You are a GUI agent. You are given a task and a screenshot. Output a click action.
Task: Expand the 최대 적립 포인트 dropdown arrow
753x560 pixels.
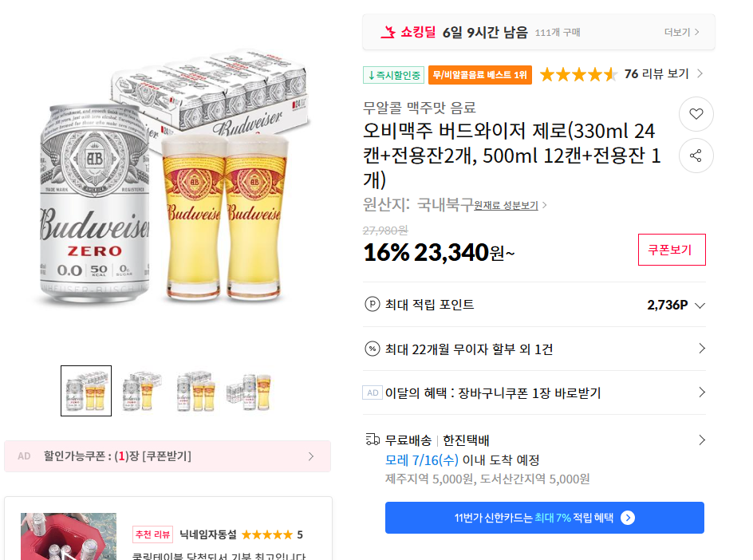tap(700, 305)
